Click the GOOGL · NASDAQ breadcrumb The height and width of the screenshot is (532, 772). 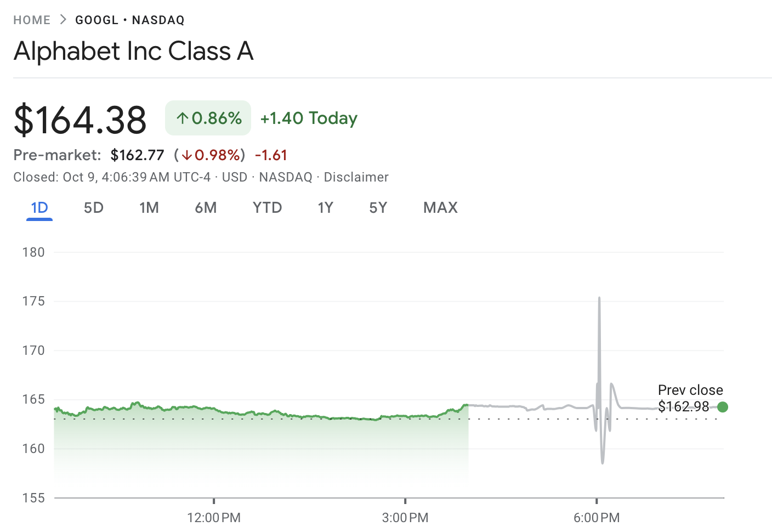130,20
